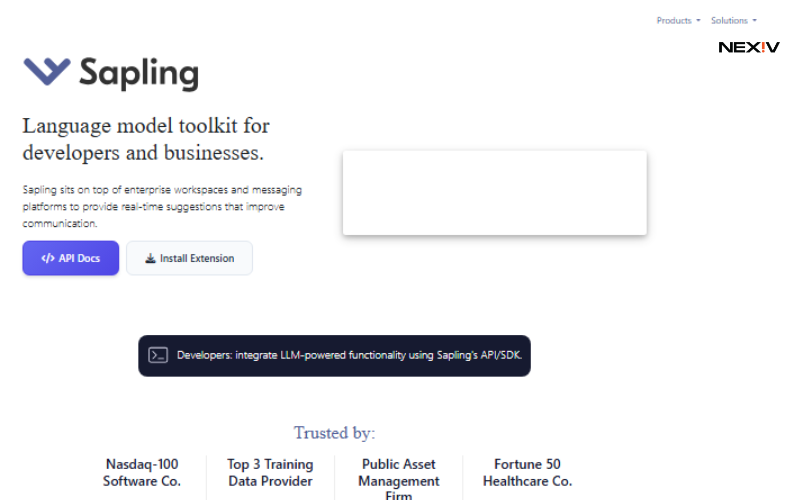Screen dimensions: 800x500
Task: Open the Developers API/SDK banner link
Action: click(334, 356)
